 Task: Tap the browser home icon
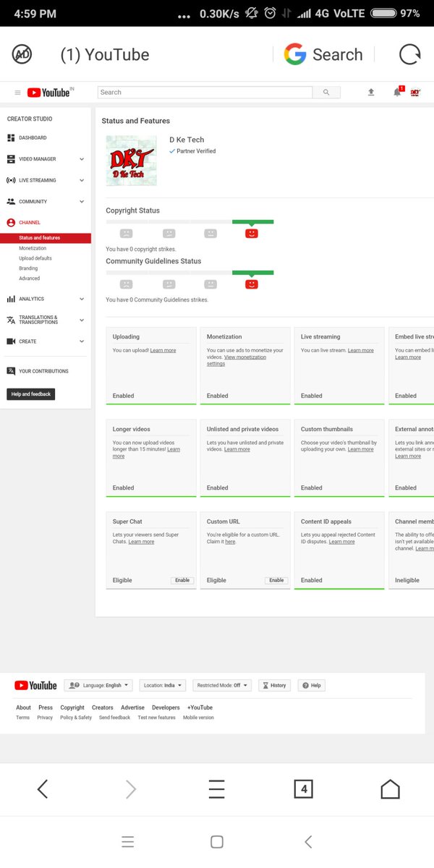(x=390, y=789)
